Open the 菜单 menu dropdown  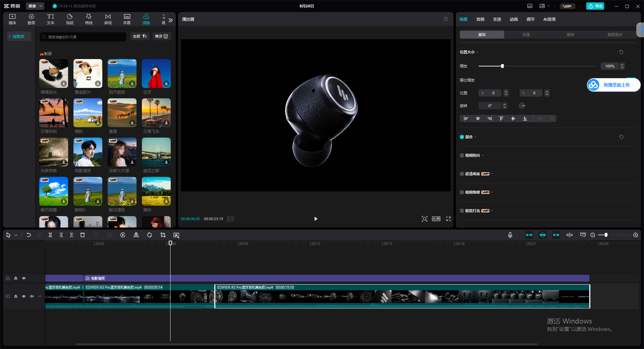click(x=35, y=6)
